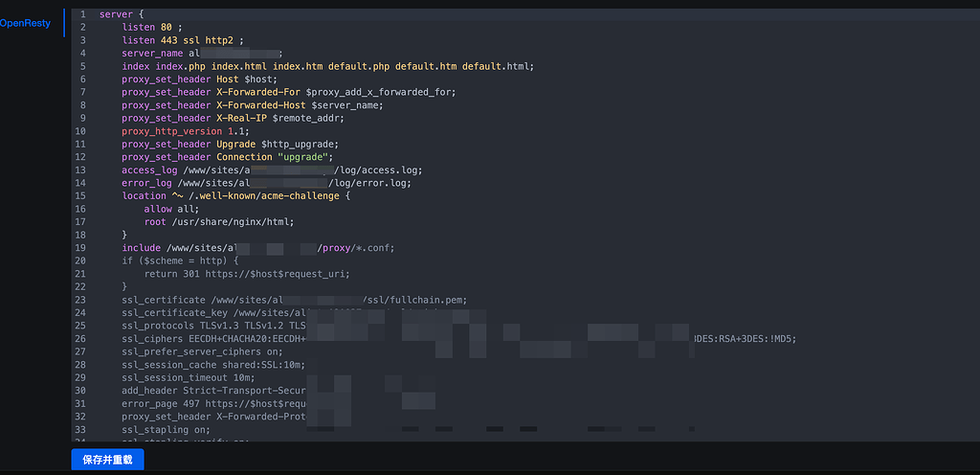Place cursor on proxy_http_version 1.1

point(186,131)
